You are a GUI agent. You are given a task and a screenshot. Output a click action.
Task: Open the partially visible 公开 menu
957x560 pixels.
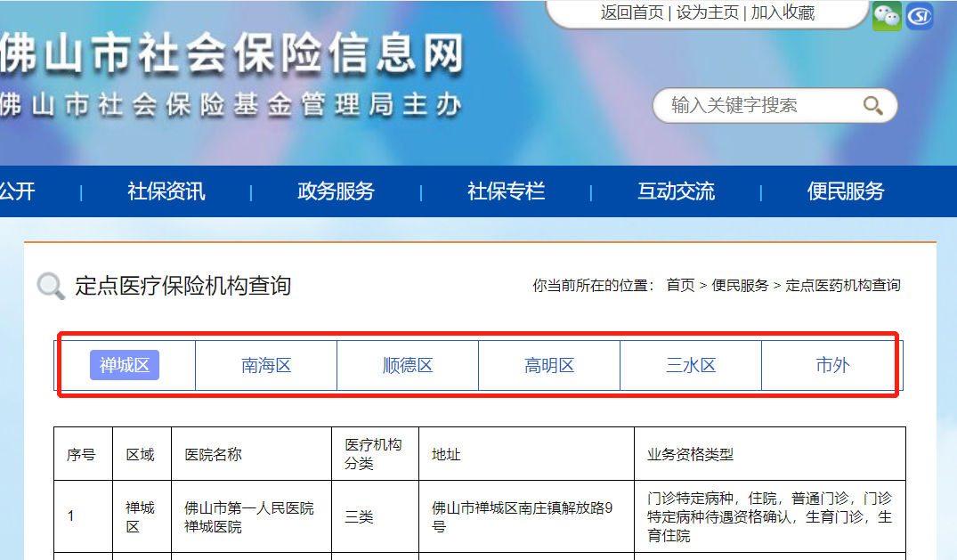point(17,191)
